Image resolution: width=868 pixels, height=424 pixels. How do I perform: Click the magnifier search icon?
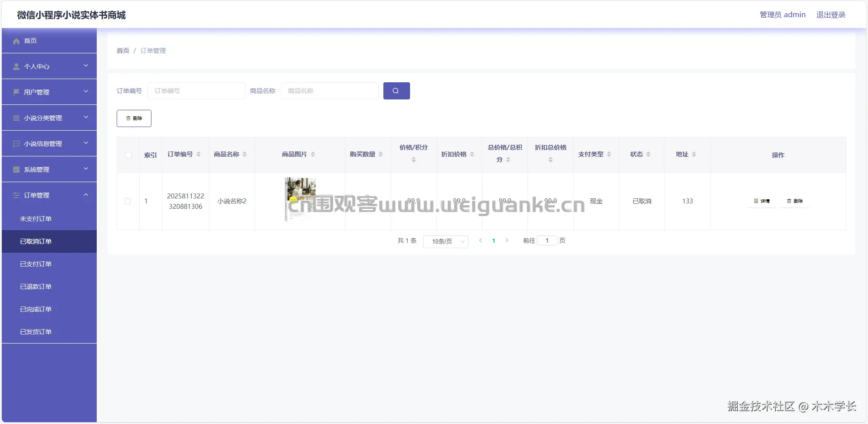pyautogui.click(x=396, y=91)
